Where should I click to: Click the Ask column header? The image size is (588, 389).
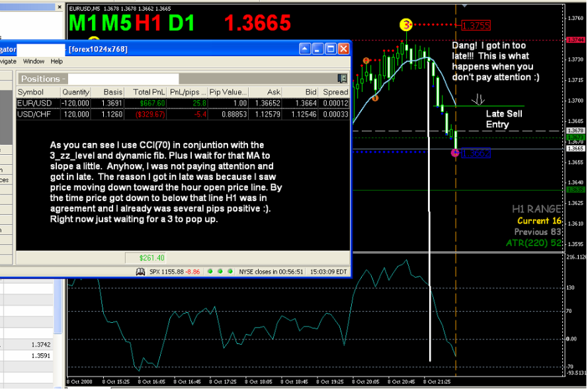click(x=265, y=92)
